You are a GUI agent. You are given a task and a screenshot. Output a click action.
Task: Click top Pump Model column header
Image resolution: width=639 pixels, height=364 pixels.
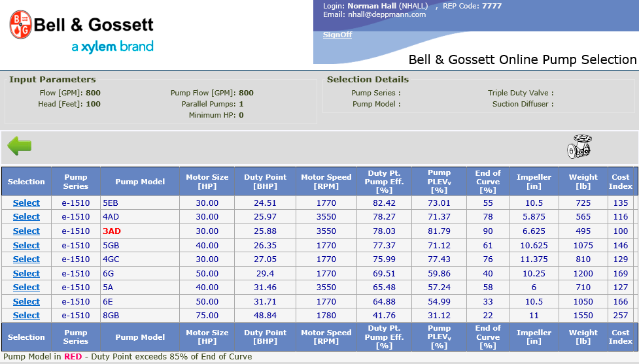(x=140, y=182)
